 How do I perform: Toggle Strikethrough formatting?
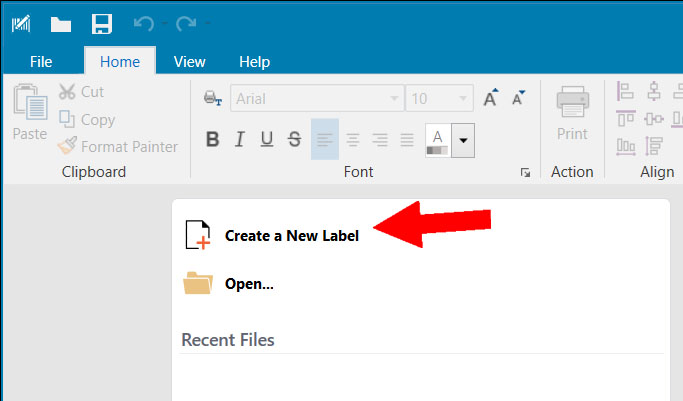(294, 139)
